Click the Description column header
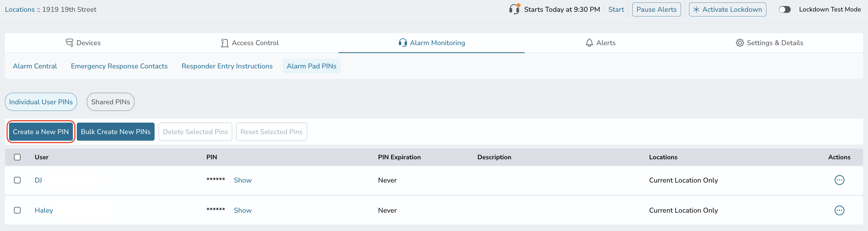Image resolution: width=868 pixels, height=231 pixels. [494, 157]
